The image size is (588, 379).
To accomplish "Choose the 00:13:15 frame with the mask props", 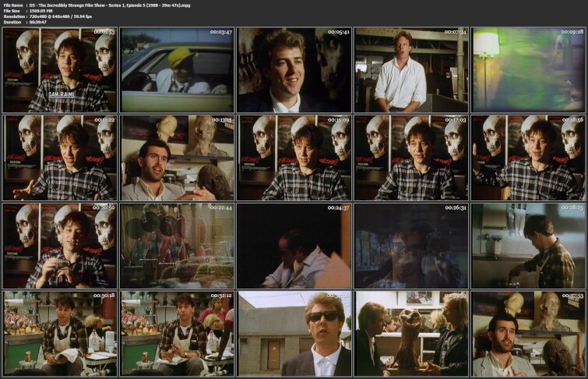I will pyautogui.click(x=177, y=158).
